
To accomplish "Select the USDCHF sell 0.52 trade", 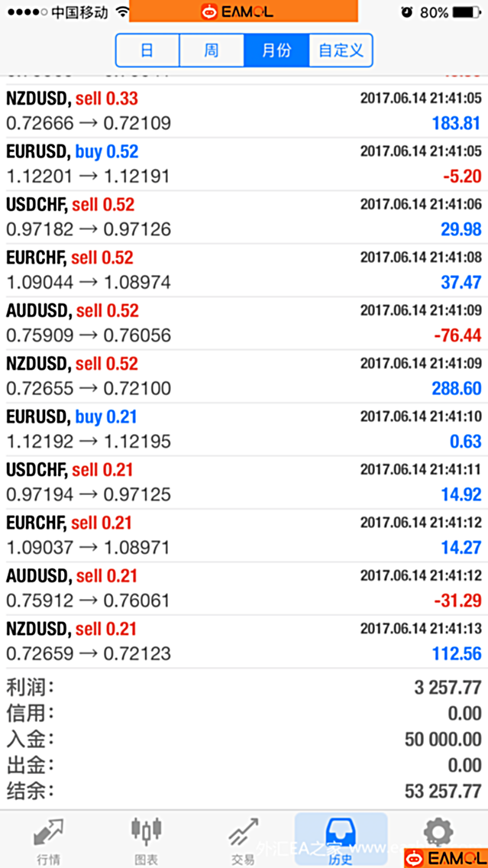I will (244, 217).
